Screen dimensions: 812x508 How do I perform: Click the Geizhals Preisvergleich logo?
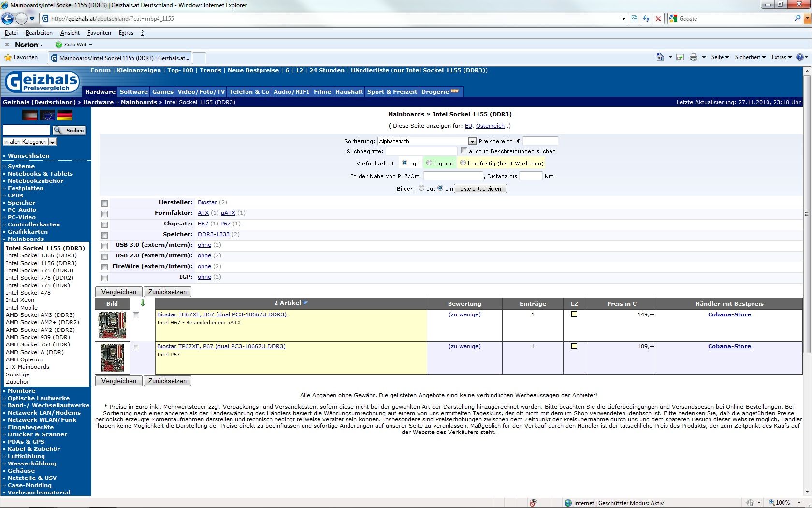click(x=42, y=81)
